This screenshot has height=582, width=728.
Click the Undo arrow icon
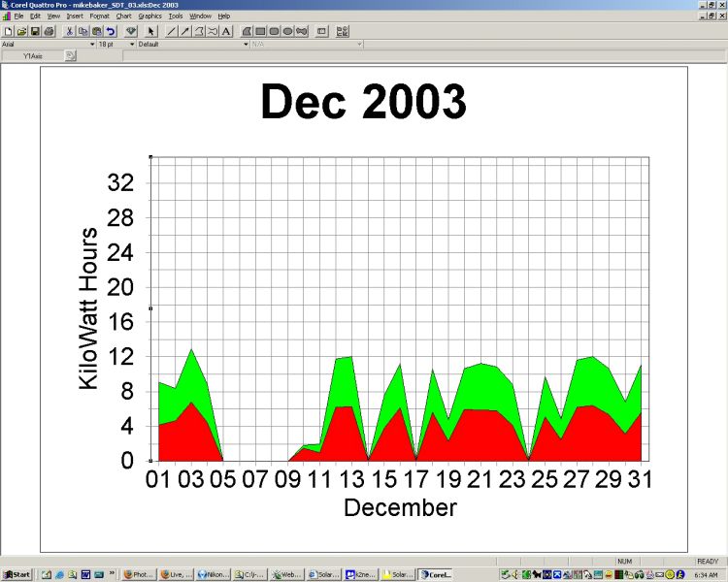pos(111,31)
